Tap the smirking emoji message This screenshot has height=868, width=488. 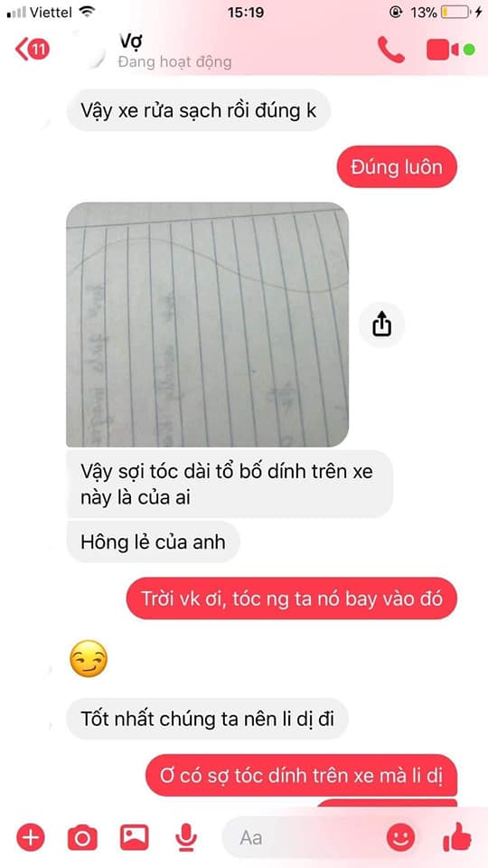pyautogui.click(x=89, y=659)
